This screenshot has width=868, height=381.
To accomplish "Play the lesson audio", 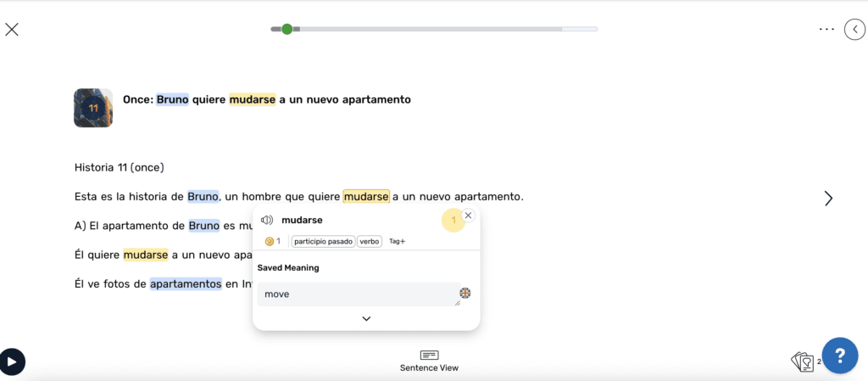I will [12, 361].
